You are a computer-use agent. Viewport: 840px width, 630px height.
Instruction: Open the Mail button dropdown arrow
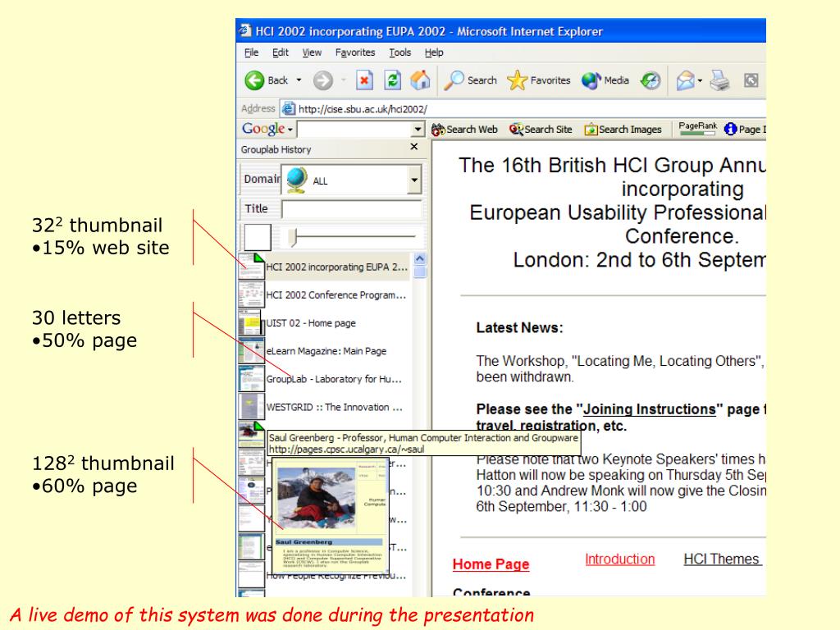[700, 81]
